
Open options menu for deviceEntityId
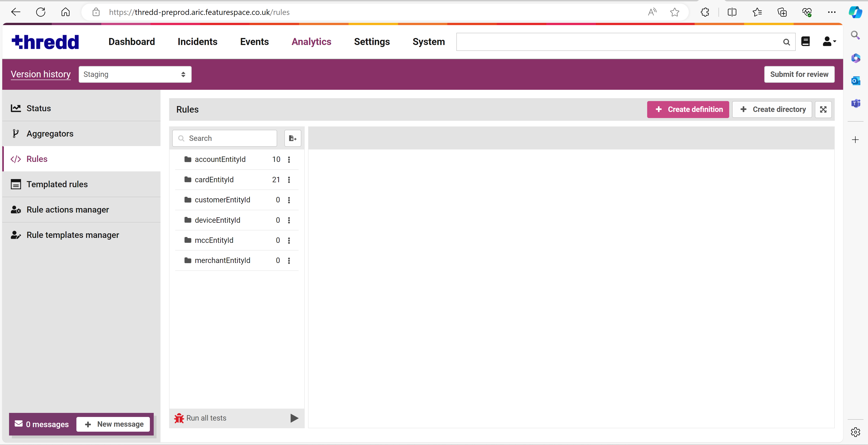click(289, 220)
